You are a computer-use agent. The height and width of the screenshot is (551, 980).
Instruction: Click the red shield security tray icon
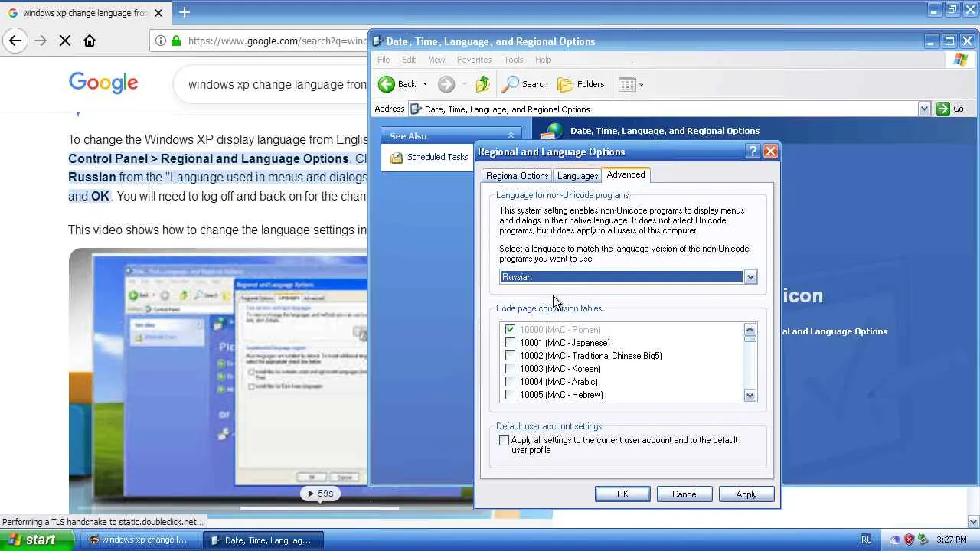(910, 540)
